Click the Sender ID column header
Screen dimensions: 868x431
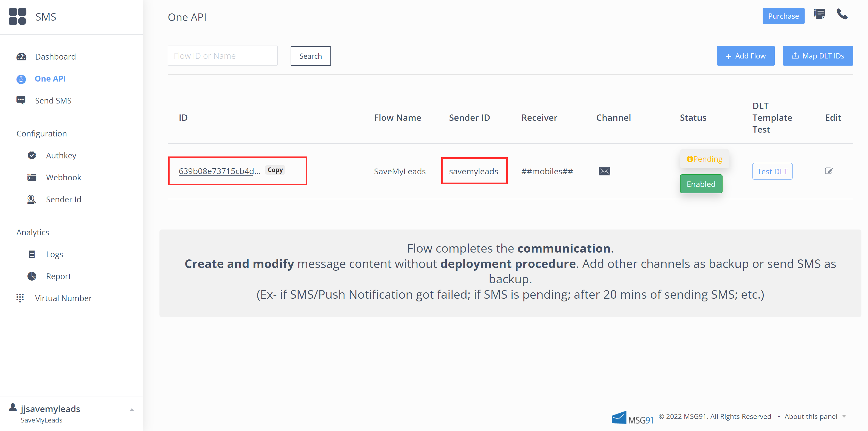469,117
